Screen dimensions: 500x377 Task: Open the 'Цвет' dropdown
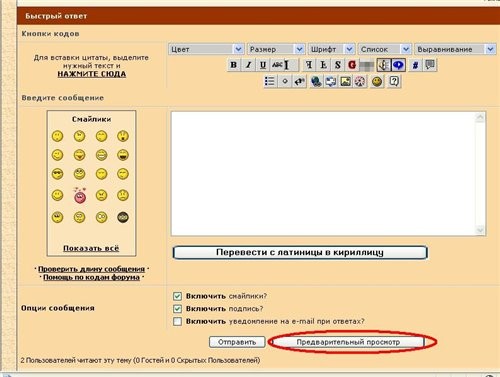click(206, 49)
